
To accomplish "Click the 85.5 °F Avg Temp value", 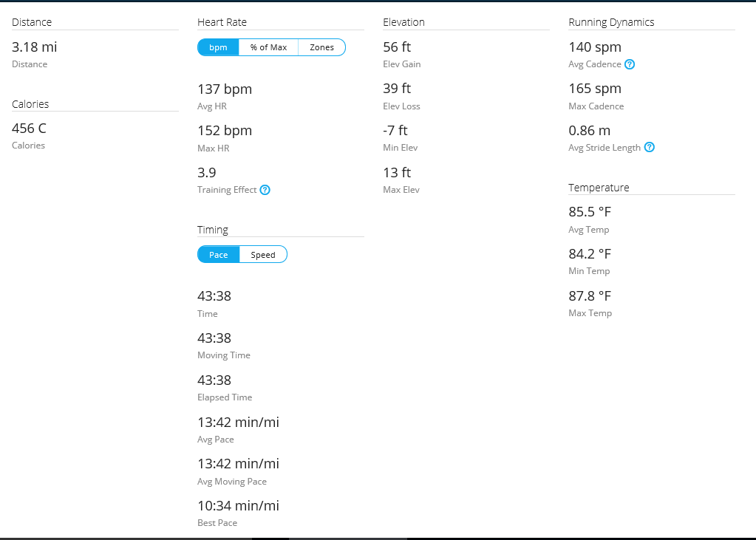I will 590,212.
